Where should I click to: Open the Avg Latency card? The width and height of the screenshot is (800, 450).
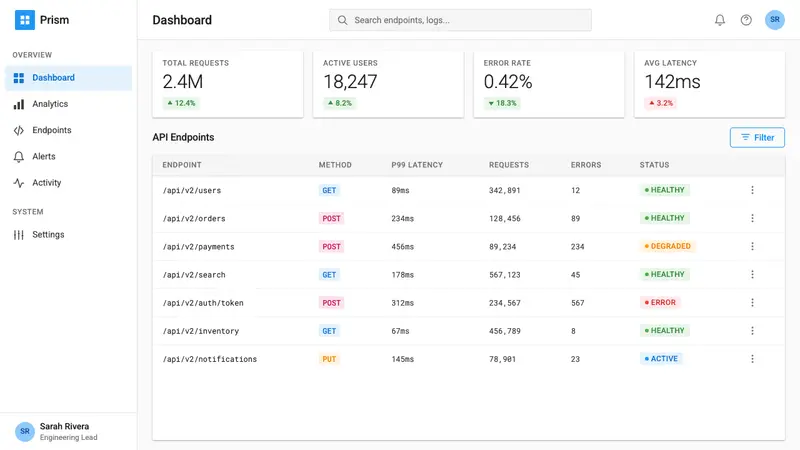click(709, 84)
